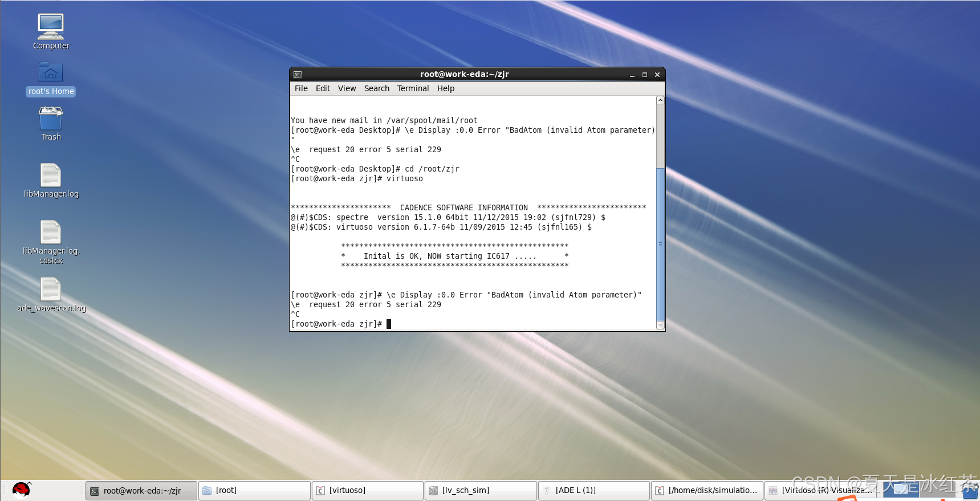
Task: Click the terminal vertical scrollbar thumb
Action: point(660,245)
